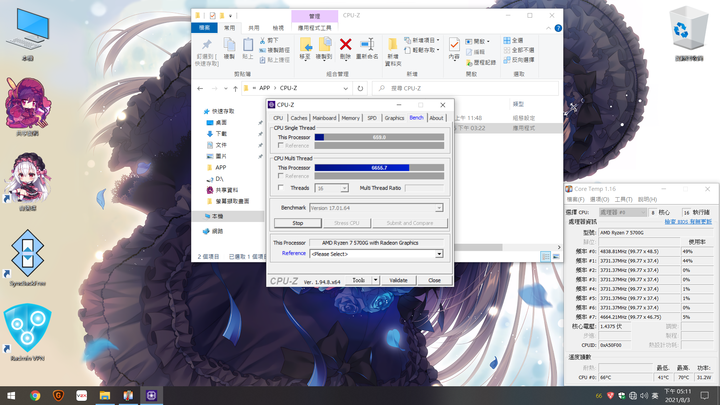Click the Refresh icon beside address bar
Screen dimensions: 720x405
click(x=360, y=88)
